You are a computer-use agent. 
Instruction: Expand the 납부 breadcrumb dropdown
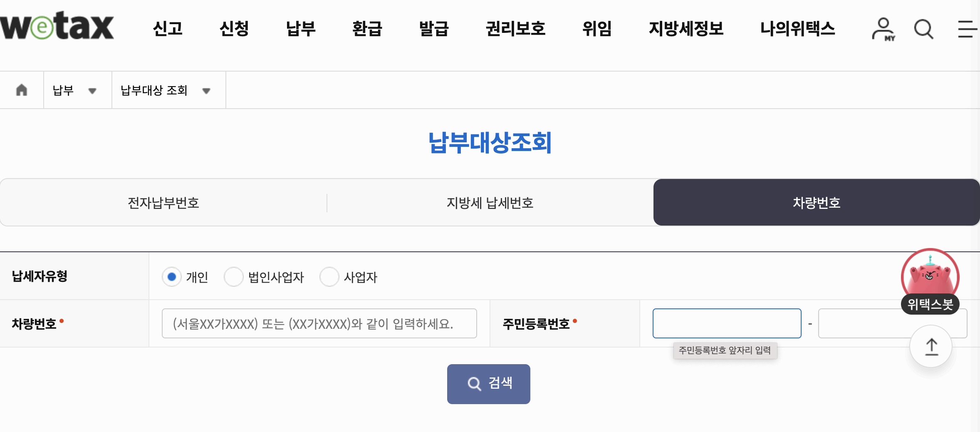click(x=77, y=90)
